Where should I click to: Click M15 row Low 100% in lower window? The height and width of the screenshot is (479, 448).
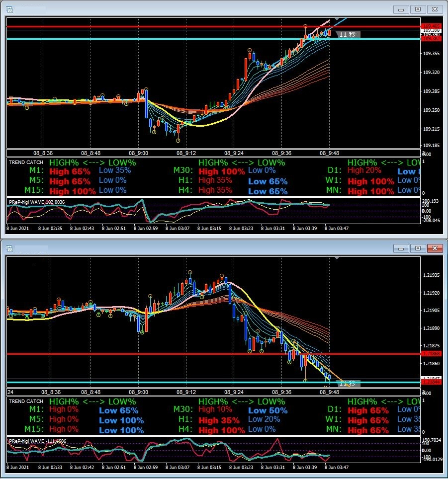[121, 430]
